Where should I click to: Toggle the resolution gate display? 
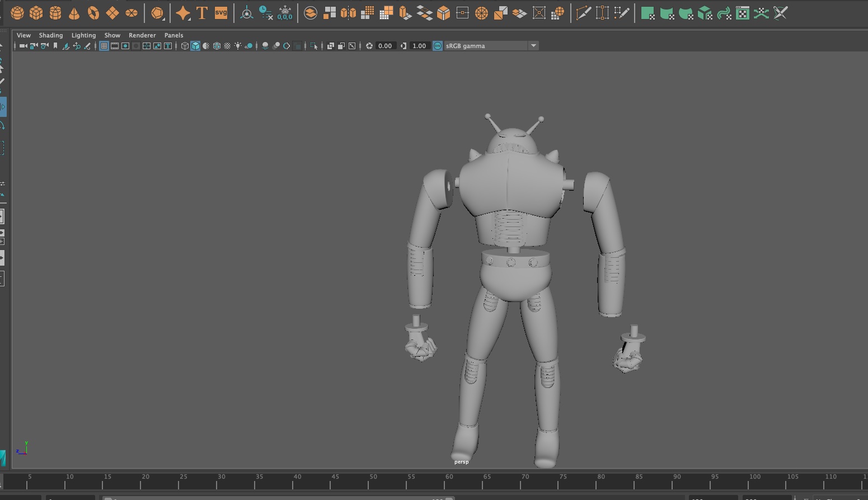click(x=125, y=46)
